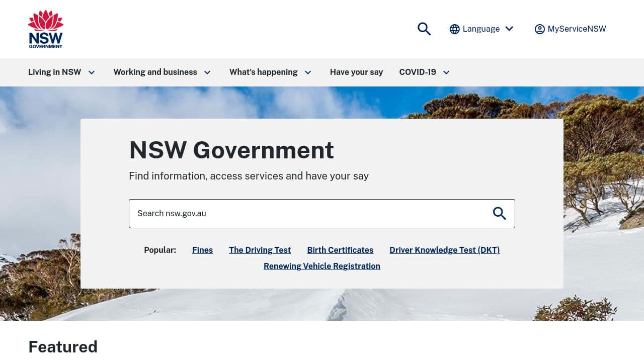This screenshot has height=362, width=644.
Task: Expand the COVID-19 dropdown chevron
Action: click(x=446, y=72)
